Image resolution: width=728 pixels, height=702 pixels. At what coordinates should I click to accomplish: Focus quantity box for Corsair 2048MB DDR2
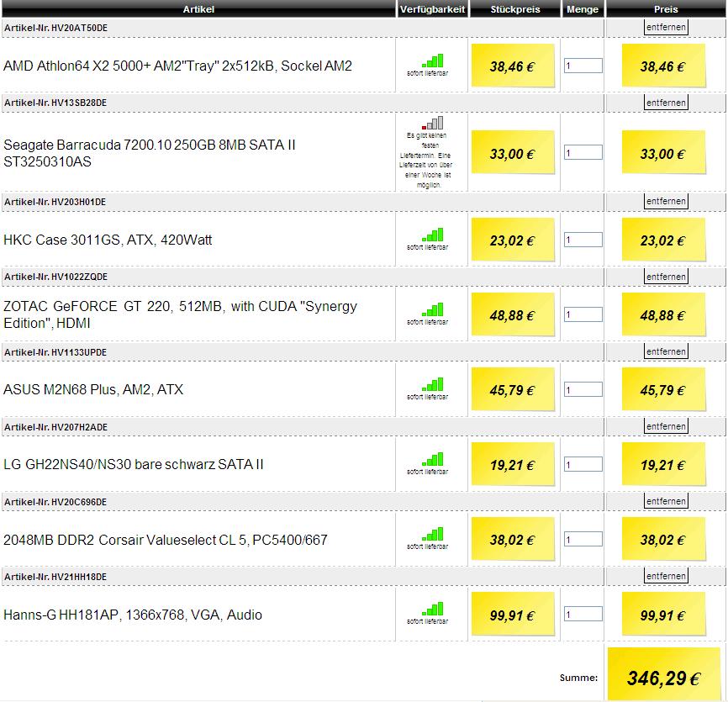[583, 539]
